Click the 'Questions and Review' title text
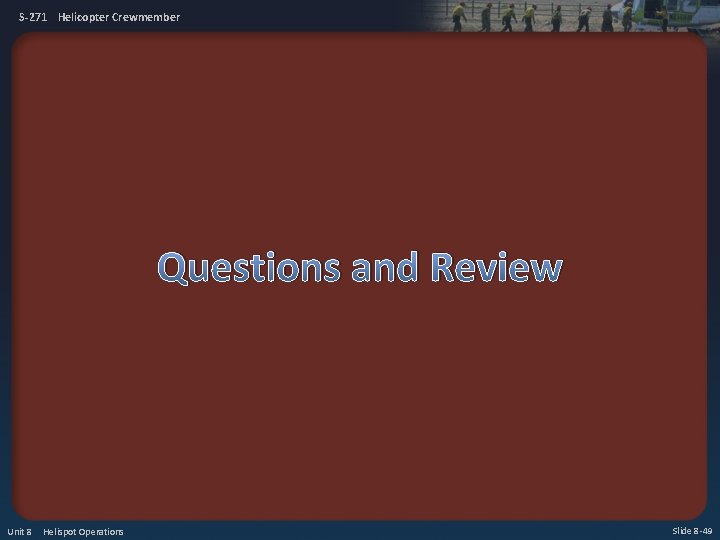 click(x=360, y=268)
